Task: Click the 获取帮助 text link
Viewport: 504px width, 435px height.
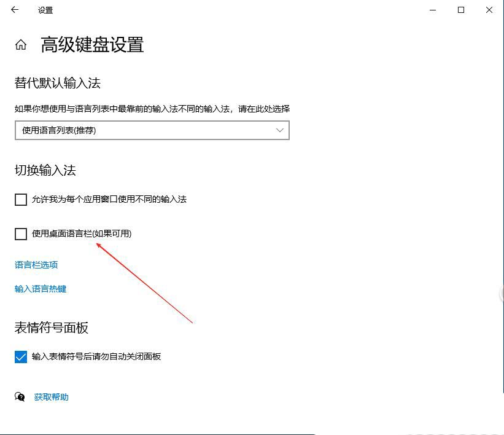Action: [x=52, y=397]
